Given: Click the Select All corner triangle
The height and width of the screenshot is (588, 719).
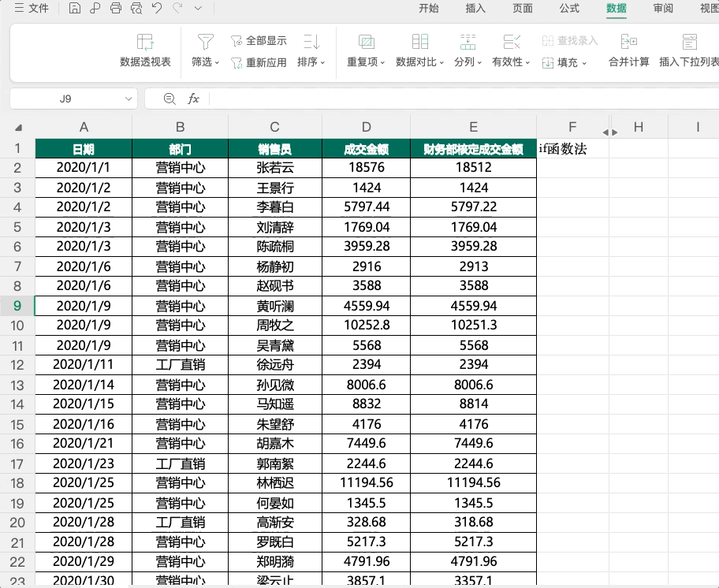Looking at the screenshot, I should click(18, 128).
